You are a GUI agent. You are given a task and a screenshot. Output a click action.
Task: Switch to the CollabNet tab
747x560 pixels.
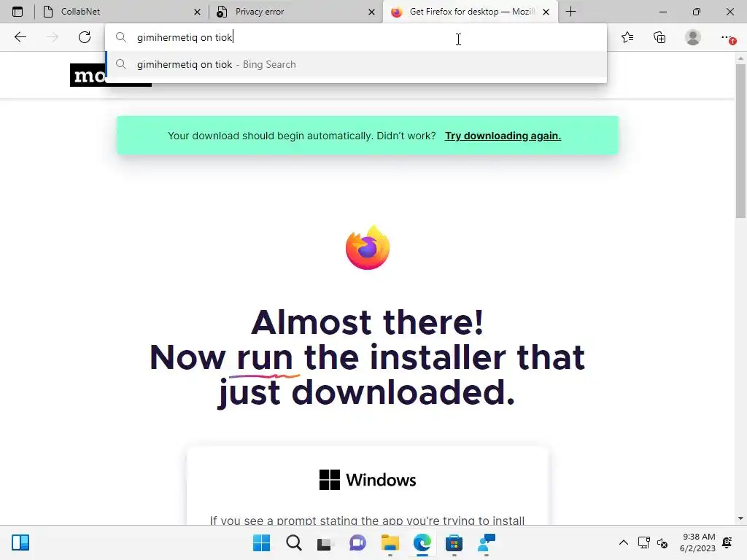[x=122, y=12]
